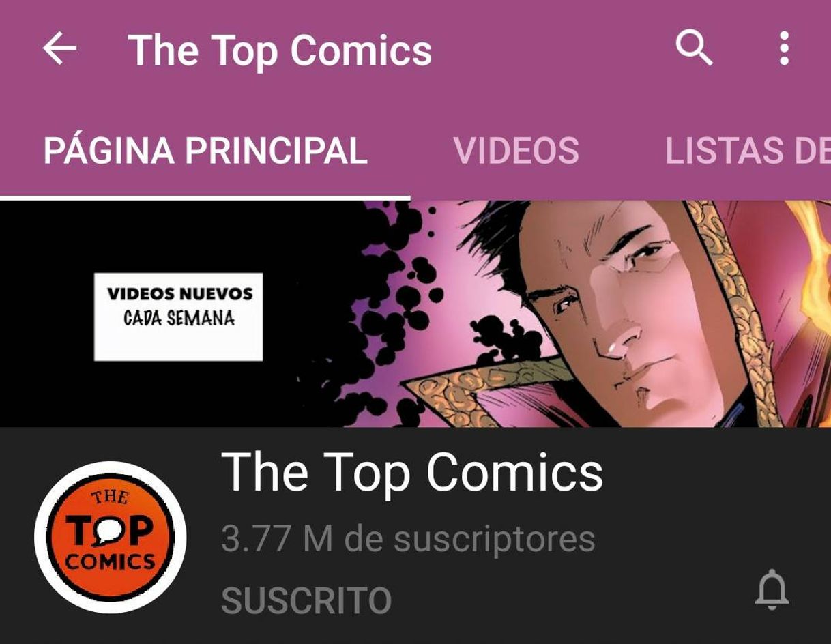831x644 pixels.
Task: Open the three-dot more options menu
Action: (785, 48)
